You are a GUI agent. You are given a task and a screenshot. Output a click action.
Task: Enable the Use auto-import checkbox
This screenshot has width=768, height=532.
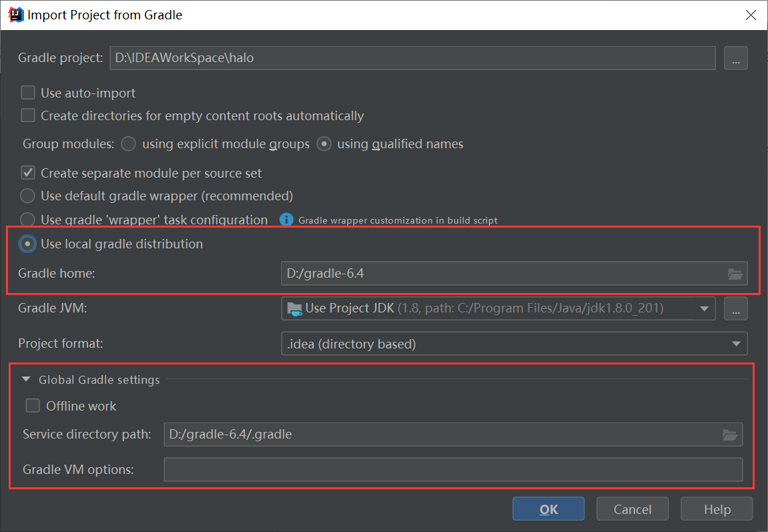click(28, 93)
